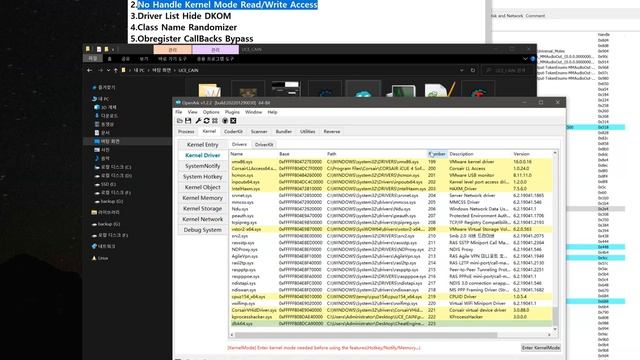Switch to the Kernel tab
The width and height of the screenshot is (640, 360).
pos(209,131)
